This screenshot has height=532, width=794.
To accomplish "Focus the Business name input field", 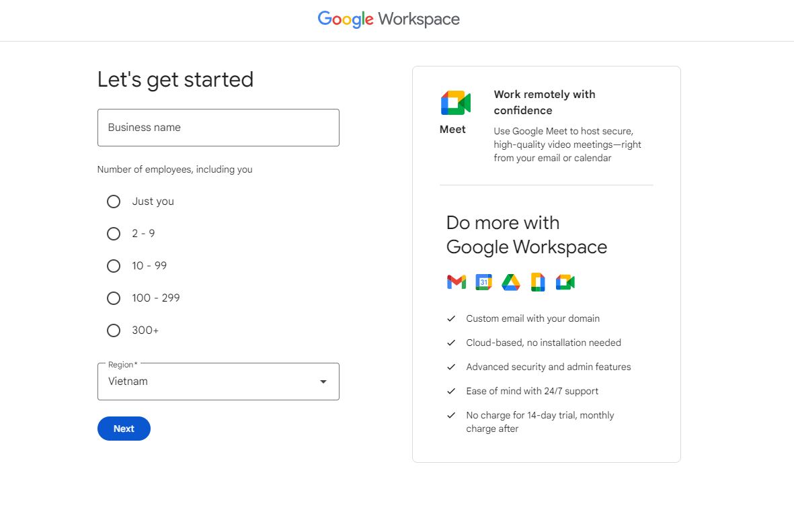I will (x=218, y=128).
